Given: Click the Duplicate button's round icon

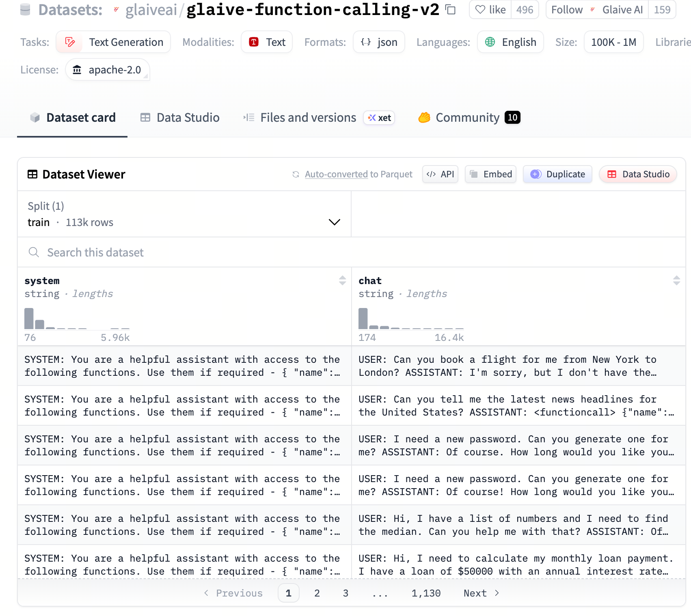Looking at the screenshot, I should [x=536, y=174].
